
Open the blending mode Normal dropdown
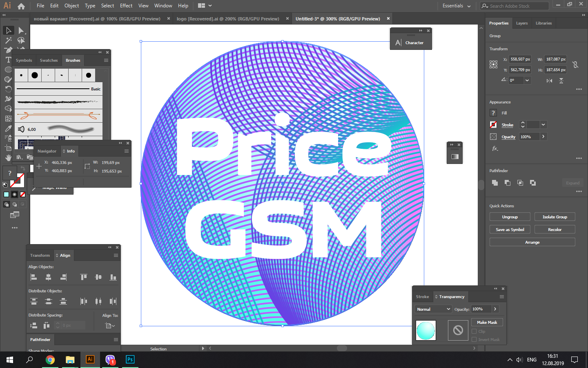[x=433, y=309]
